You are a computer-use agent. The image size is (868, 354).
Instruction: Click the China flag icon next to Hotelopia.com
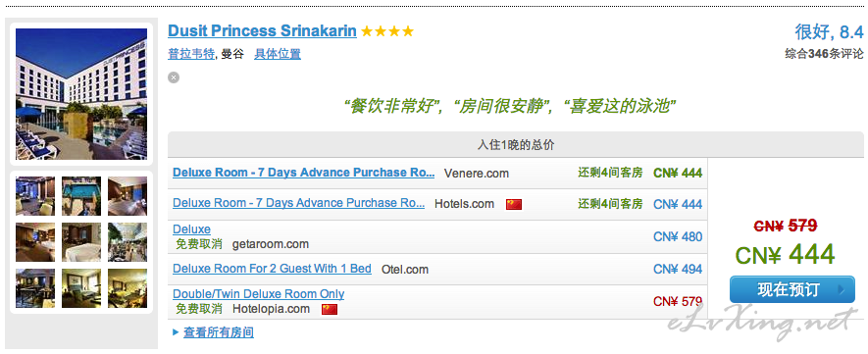coord(330,309)
